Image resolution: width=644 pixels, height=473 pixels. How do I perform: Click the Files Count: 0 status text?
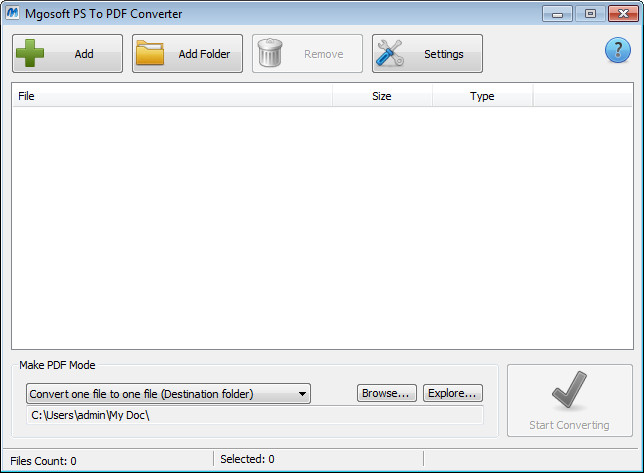(x=43, y=461)
